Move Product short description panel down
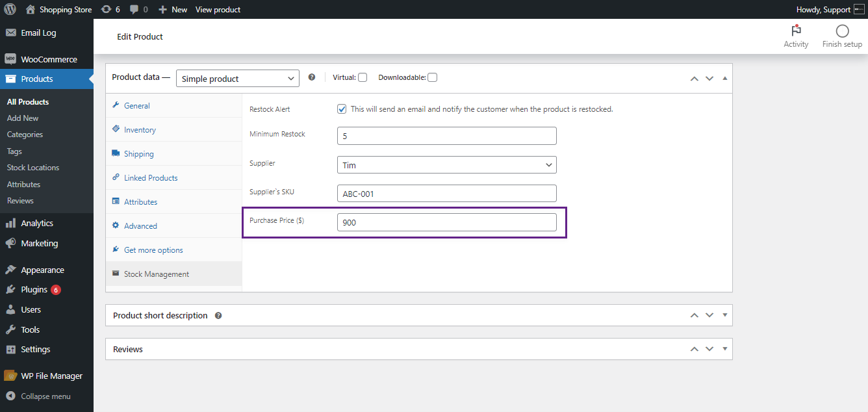 click(709, 315)
